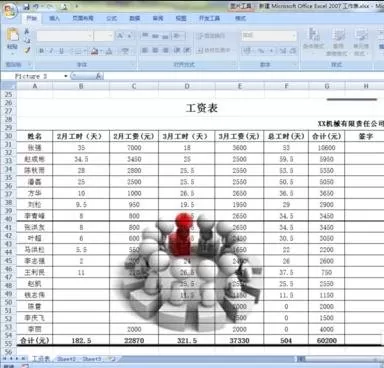Open the round Office button menu

pyautogui.click(x=9, y=11)
